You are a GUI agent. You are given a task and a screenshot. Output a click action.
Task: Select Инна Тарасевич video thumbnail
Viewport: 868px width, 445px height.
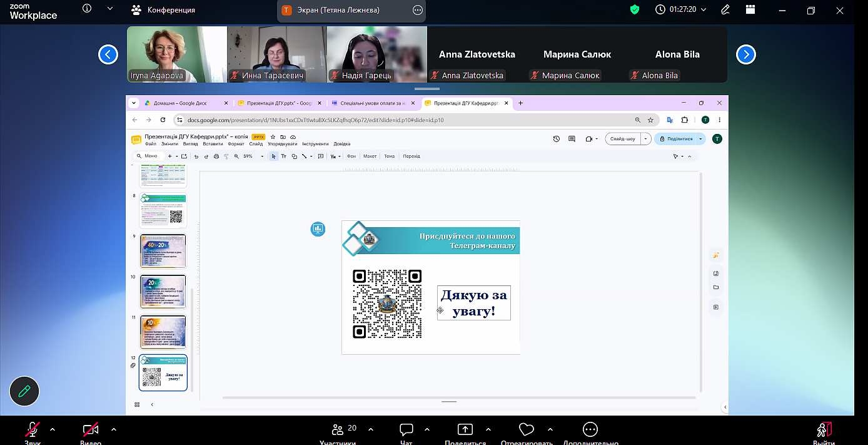(277, 54)
